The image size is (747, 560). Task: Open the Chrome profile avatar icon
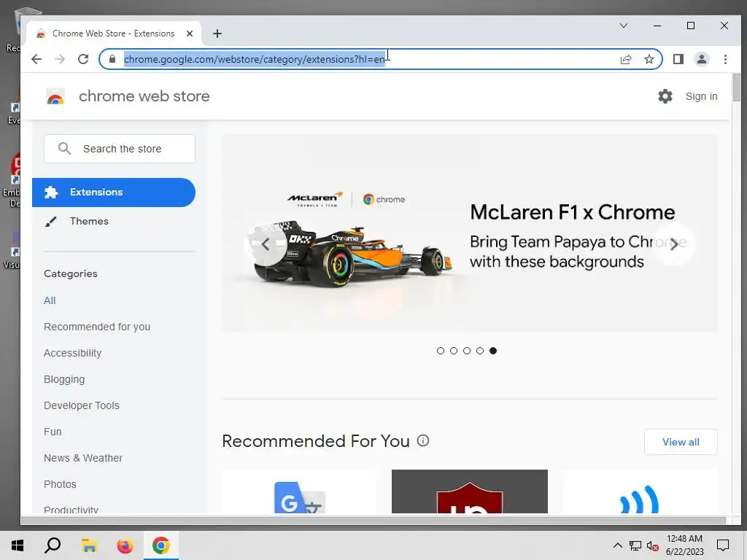pos(702,59)
